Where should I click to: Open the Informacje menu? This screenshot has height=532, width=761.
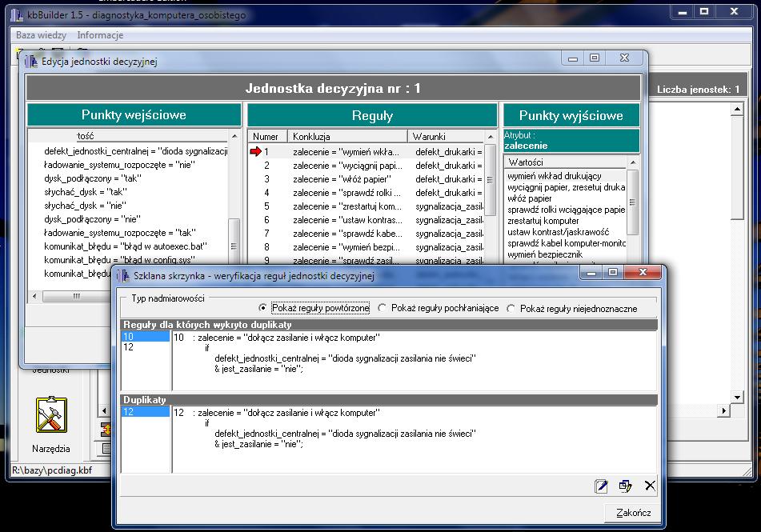click(100, 35)
